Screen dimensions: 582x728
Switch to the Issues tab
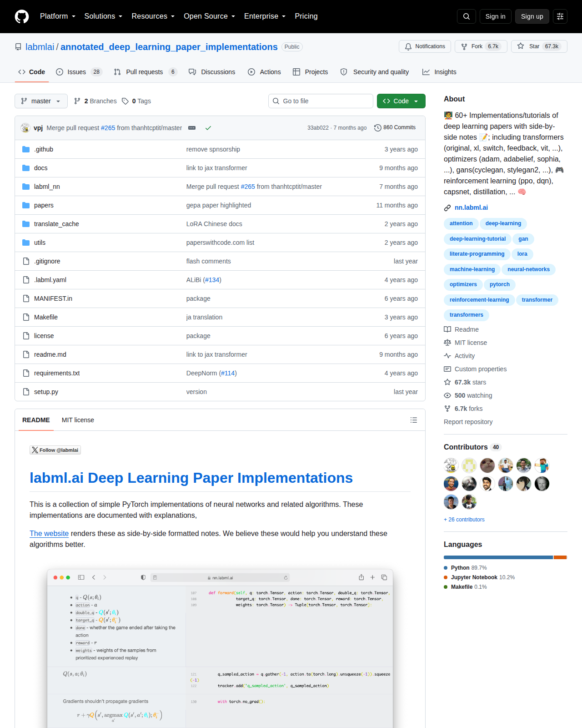tap(79, 72)
